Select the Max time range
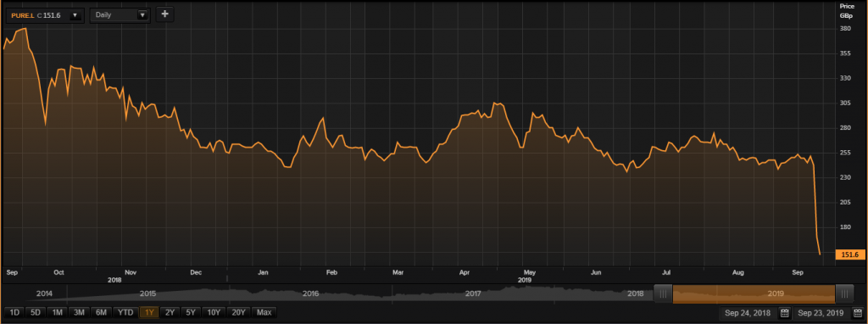 [x=264, y=313]
